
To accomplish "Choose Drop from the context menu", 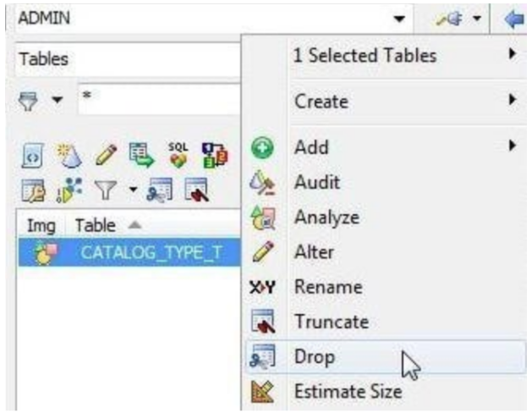I will [314, 357].
